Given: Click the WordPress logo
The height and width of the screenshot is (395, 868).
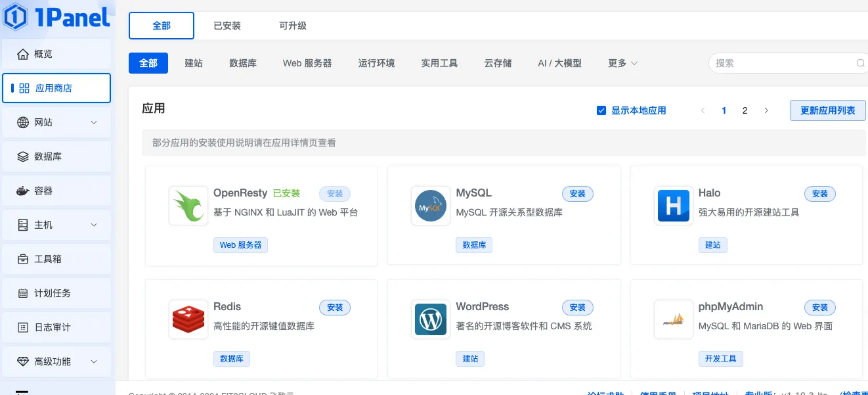Looking at the screenshot, I should (431, 319).
